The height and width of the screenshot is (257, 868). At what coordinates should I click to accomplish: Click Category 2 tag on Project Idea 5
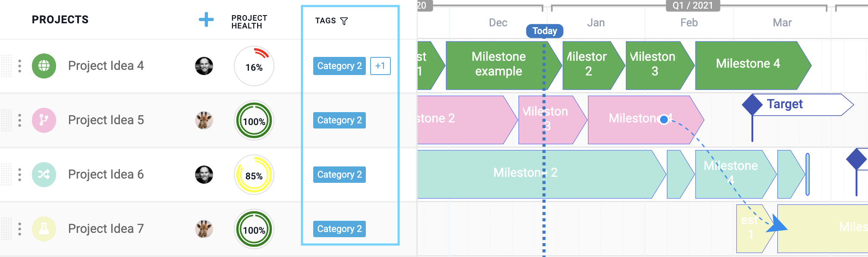pos(340,120)
